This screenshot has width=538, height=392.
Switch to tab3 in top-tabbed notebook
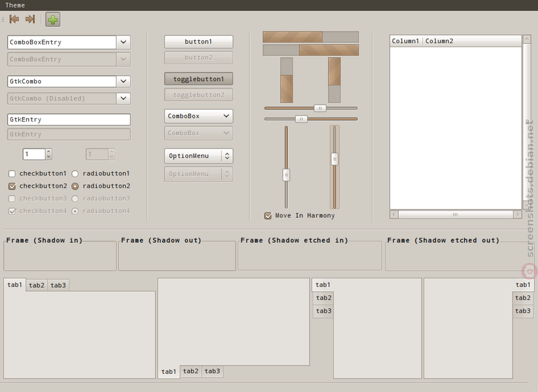[58, 285]
